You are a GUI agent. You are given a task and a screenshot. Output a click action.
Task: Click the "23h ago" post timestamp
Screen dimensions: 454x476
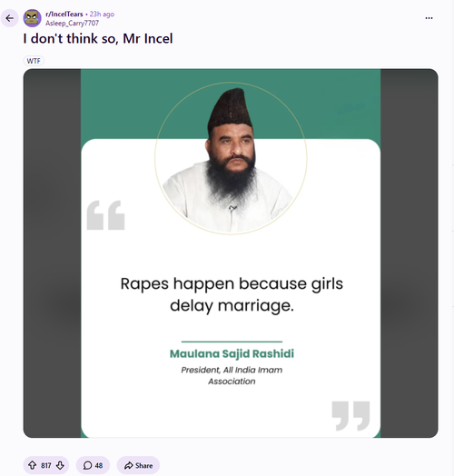coord(102,14)
